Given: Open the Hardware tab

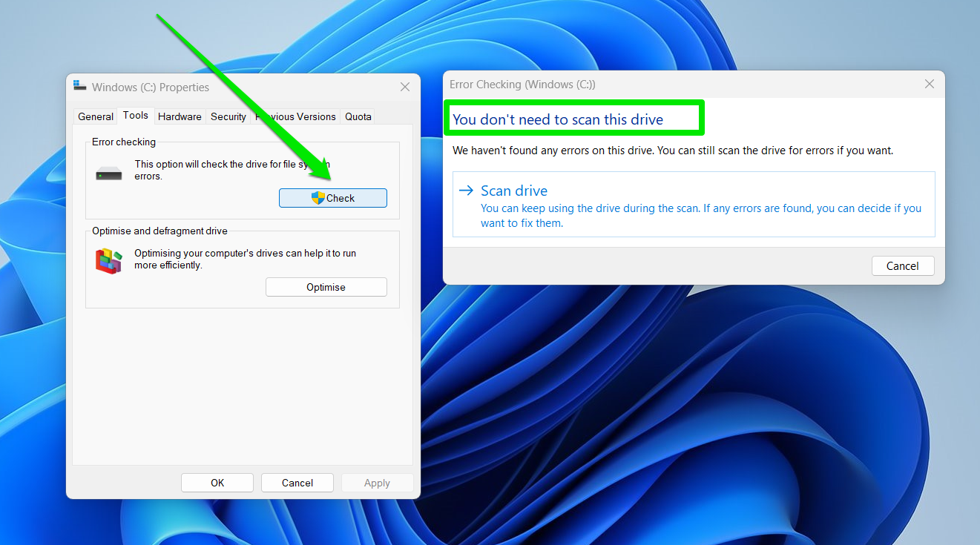Looking at the screenshot, I should pos(180,116).
